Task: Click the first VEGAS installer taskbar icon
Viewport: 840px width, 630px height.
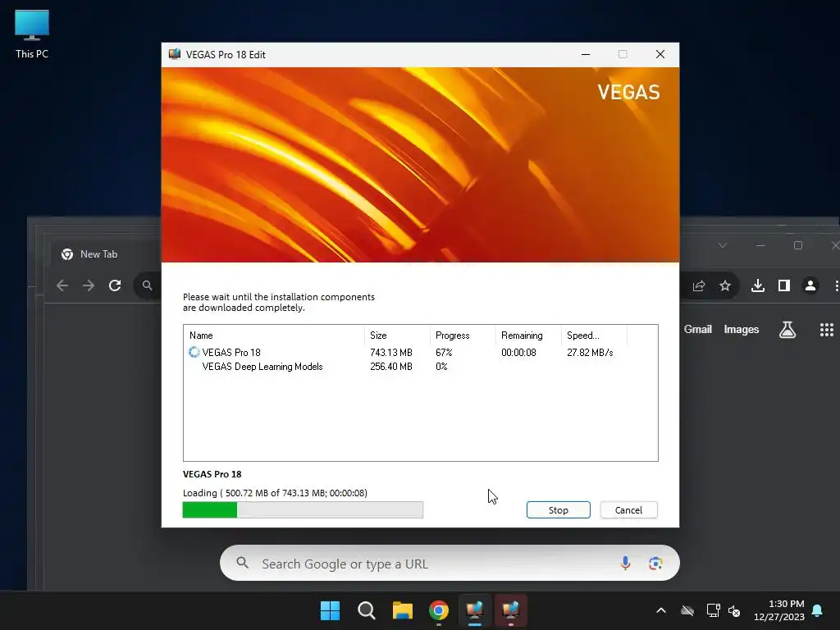Action: [x=475, y=610]
